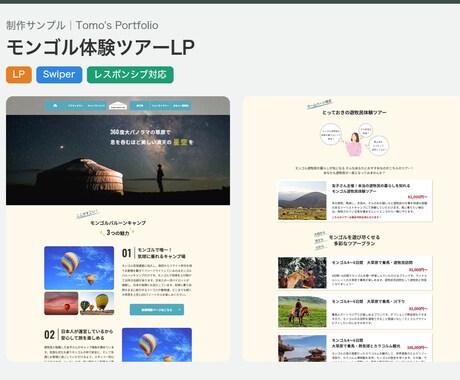Click the mountain landscape tour card photo

302,201
